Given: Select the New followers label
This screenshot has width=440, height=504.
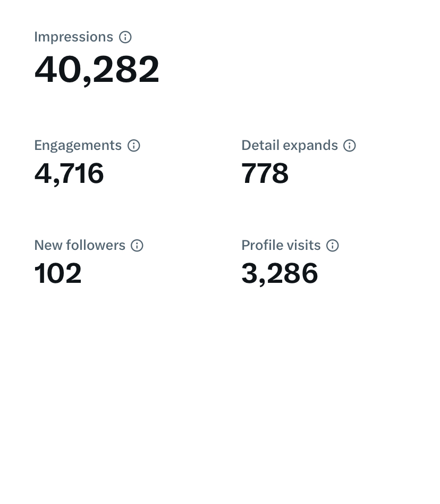Looking at the screenshot, I should coord(80,245).
